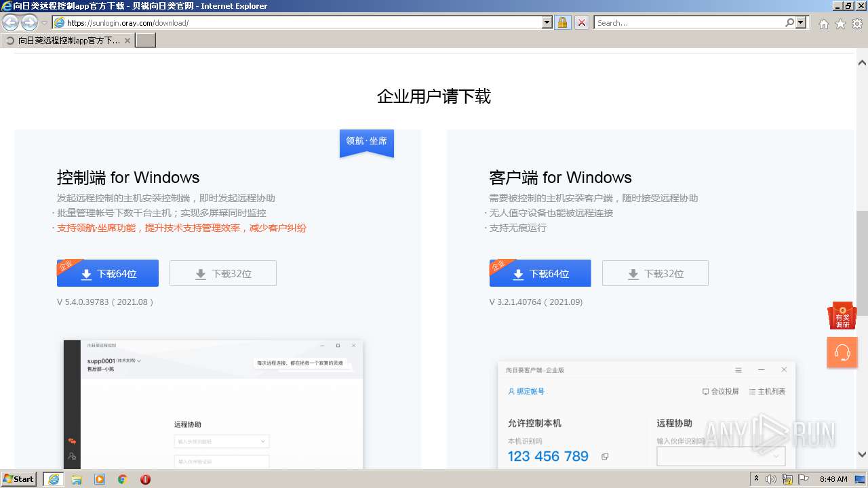
Task: Open the Chrome taskbar icon
Action: click(x=123, y=479)
